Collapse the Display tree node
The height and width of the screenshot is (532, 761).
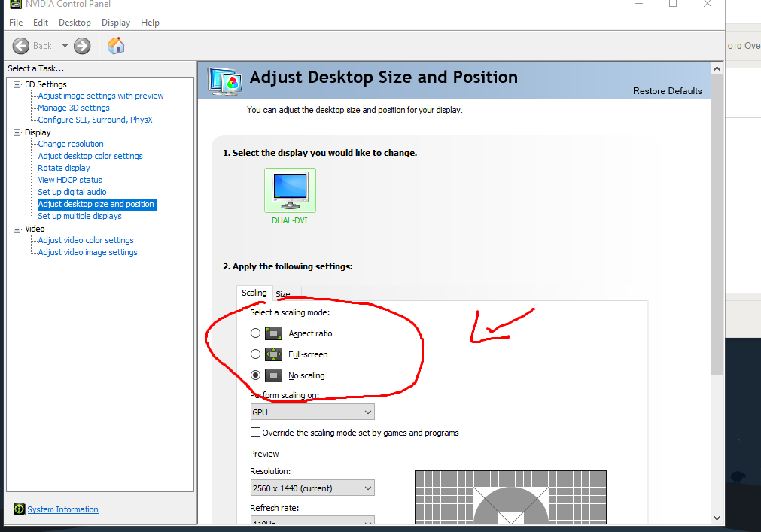pyautogui.click(x=17, y=132)
